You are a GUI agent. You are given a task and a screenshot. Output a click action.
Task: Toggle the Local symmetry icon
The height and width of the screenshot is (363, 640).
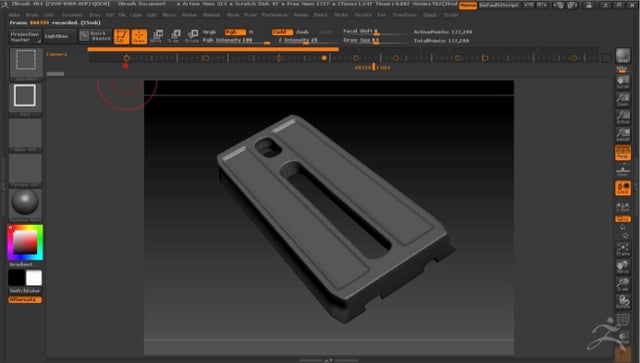(623, 188)
